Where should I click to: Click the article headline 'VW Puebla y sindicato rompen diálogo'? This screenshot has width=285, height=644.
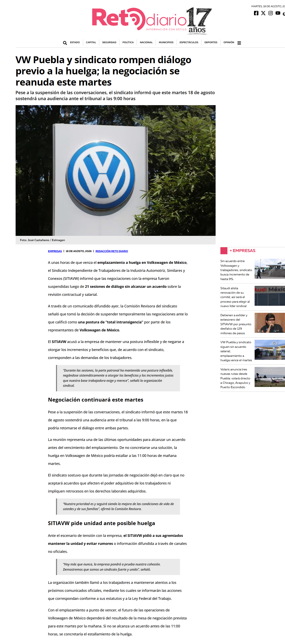tap(103, 71)
